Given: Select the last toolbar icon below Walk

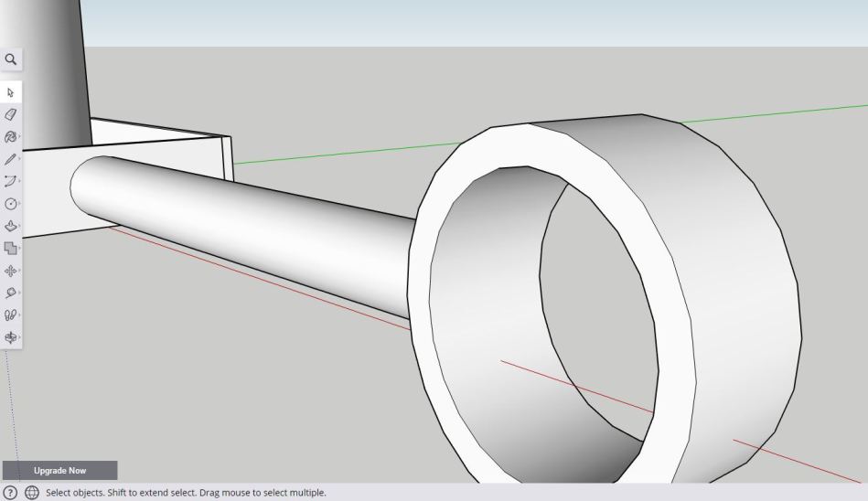Looking at the screenshot, I should (x=11, y=336).
